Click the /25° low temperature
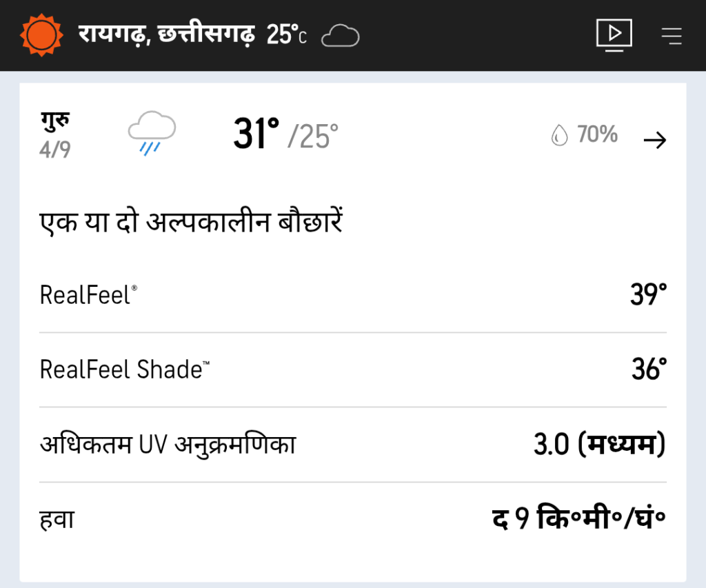This screenshot has height=588, width=706. tap(314, 136)
